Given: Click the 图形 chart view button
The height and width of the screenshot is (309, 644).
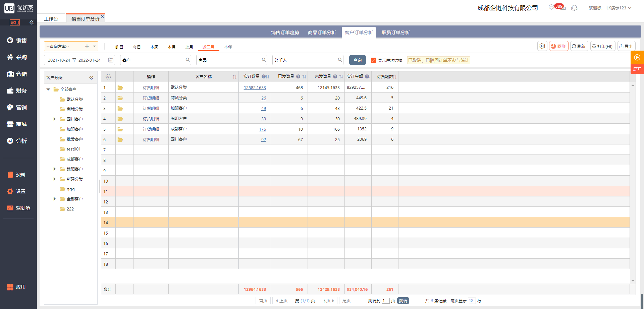Looking at the screenshot, I should pyautogui.click(x=558, y=46).
